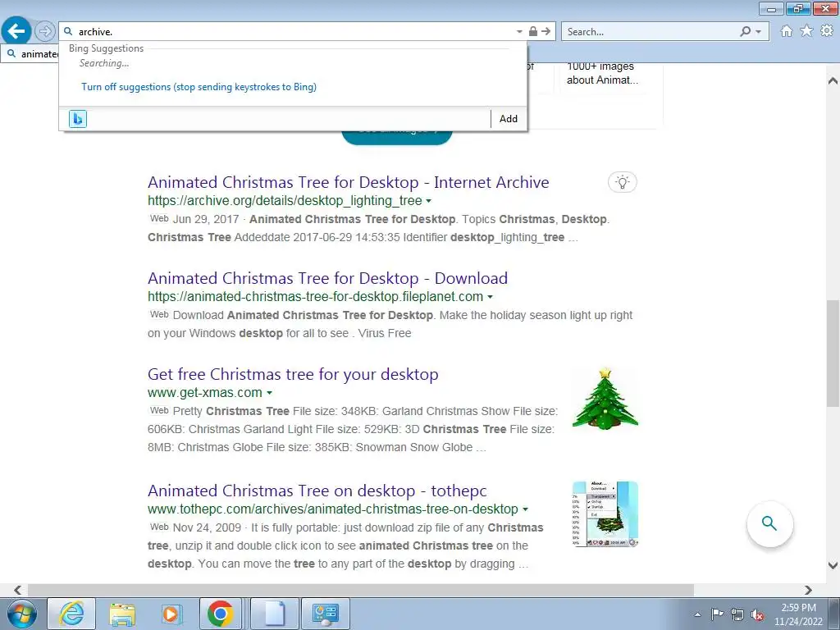Image resolution: width=840 pixels, height=630 pixels.
Task: Click Internet Explorer taskbar icon
Action: coord(72,614)
